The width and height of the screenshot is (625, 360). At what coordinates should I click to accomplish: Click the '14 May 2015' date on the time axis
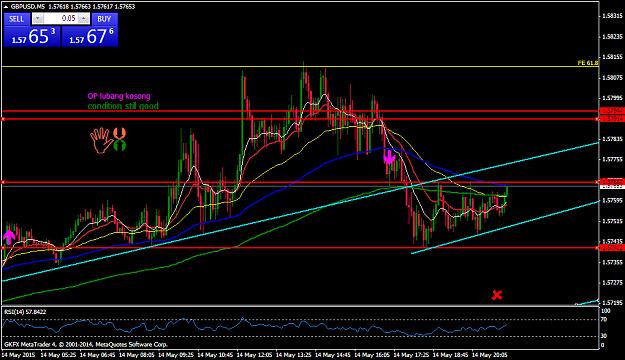pyautogui.click(x=18, y=355)
